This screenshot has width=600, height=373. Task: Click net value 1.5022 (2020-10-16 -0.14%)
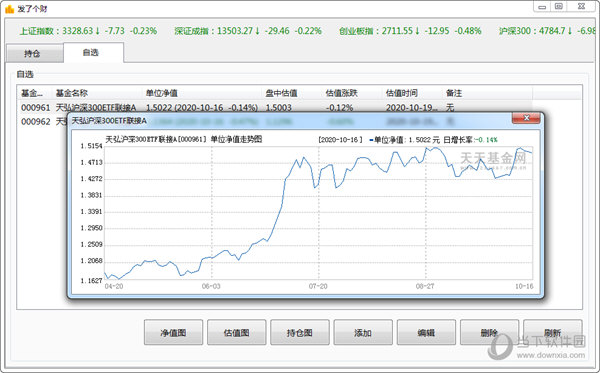[202, 108]
